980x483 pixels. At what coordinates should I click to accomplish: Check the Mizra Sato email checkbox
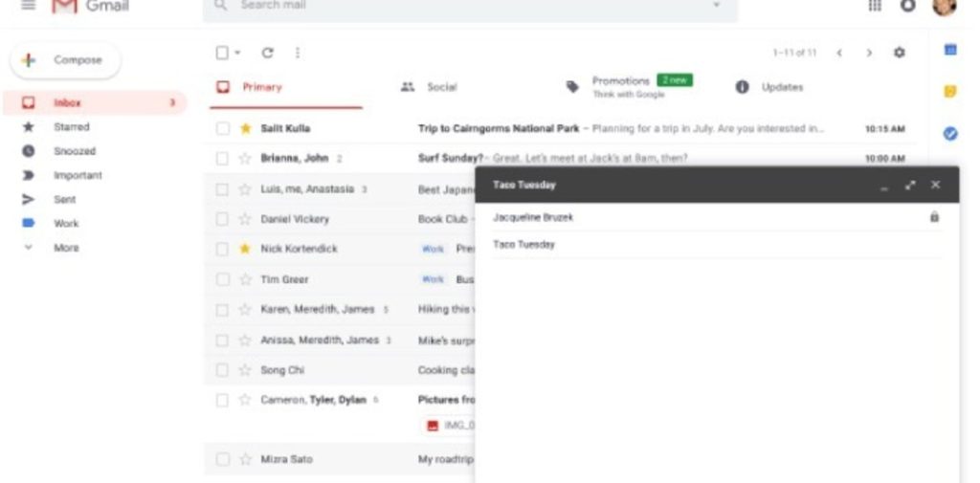(222, 460)
